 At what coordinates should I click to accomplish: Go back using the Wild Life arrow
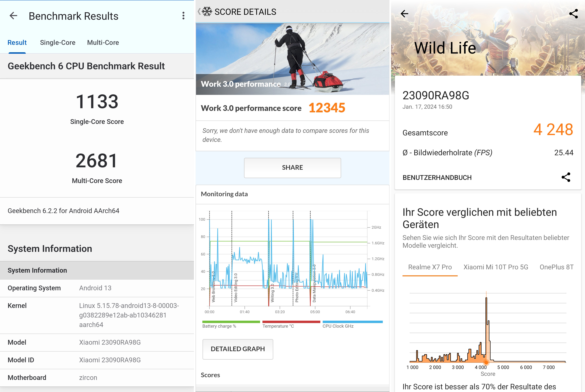click(x=404, y=14)
